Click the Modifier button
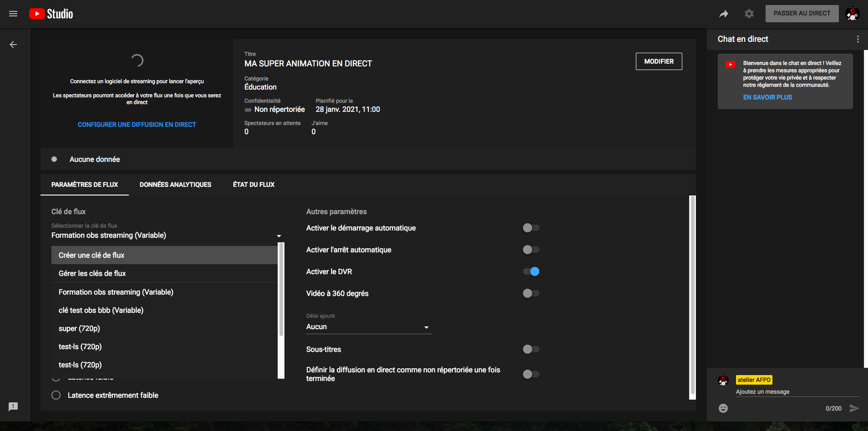The height and width of the screenshot is (431, 868). click(658, 61)
